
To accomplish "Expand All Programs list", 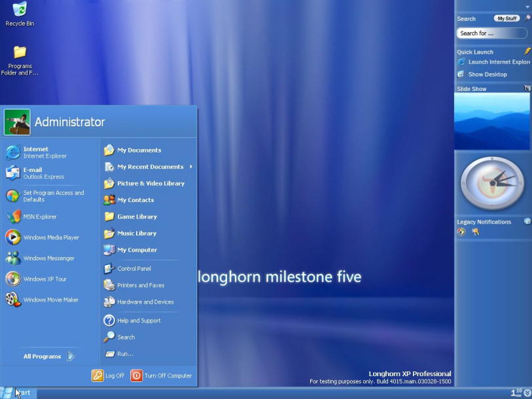I will (x=48, y=356).
